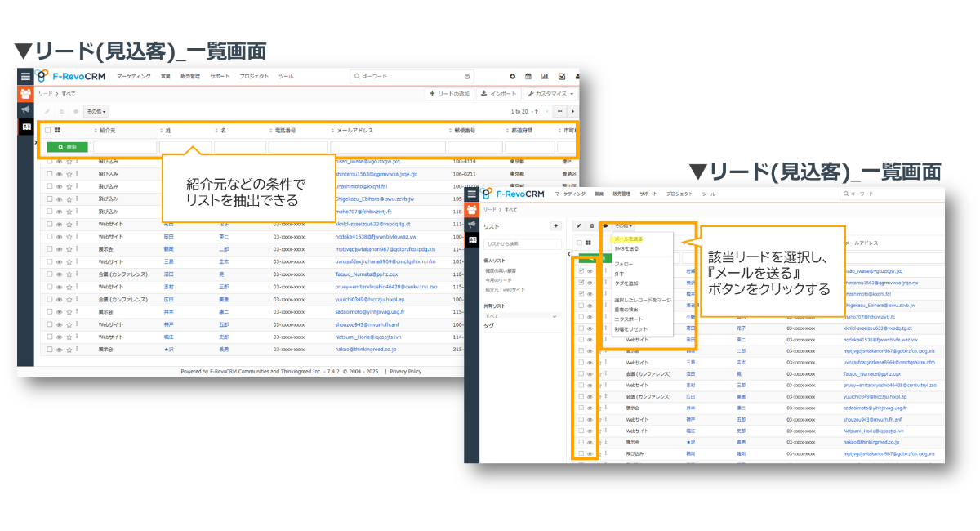
Task: Add a new list with plus button beside リスト
Action: click(556, 225)
